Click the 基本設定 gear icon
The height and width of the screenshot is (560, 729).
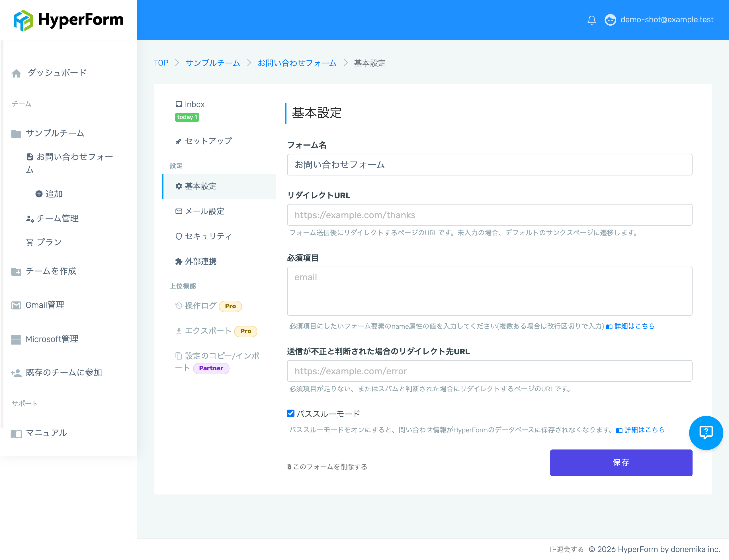[179, 186]
